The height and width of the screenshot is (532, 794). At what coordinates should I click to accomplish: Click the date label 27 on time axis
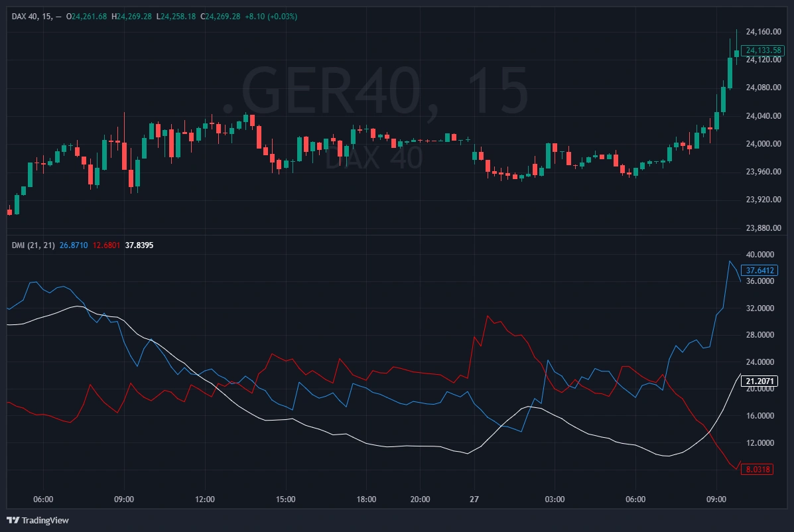(x=474, y=499)
